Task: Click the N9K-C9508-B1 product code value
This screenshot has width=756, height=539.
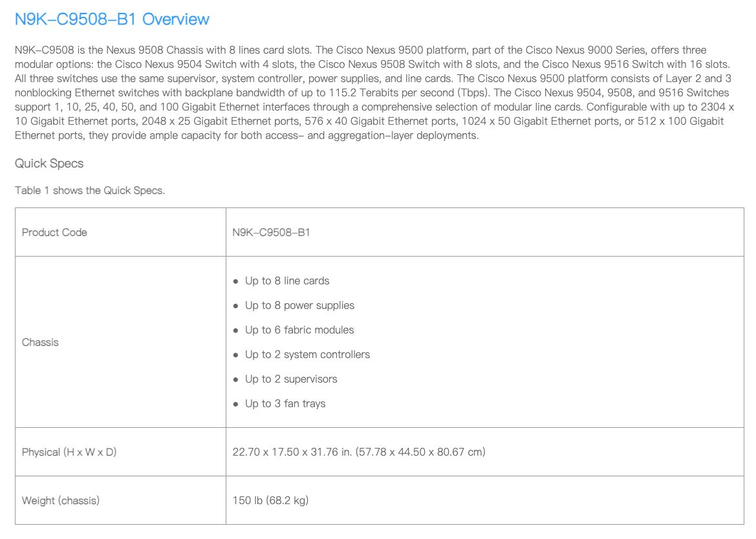Action: click(x=271, y=232)
